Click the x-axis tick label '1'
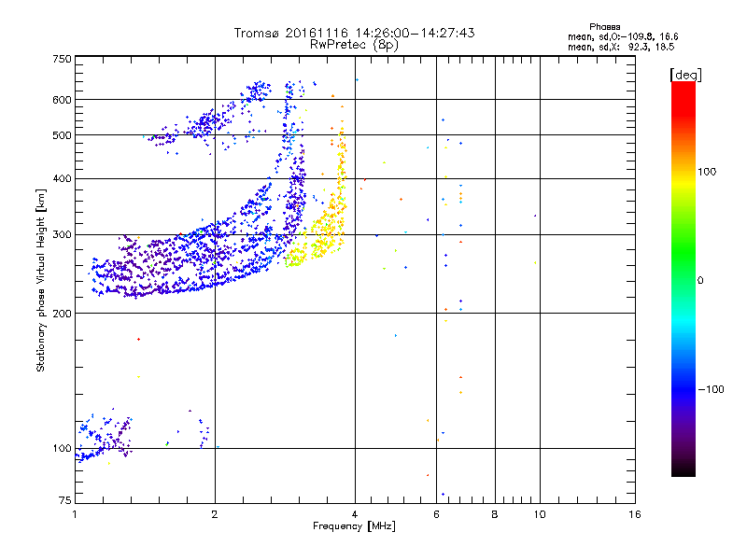 coord(75,514)
